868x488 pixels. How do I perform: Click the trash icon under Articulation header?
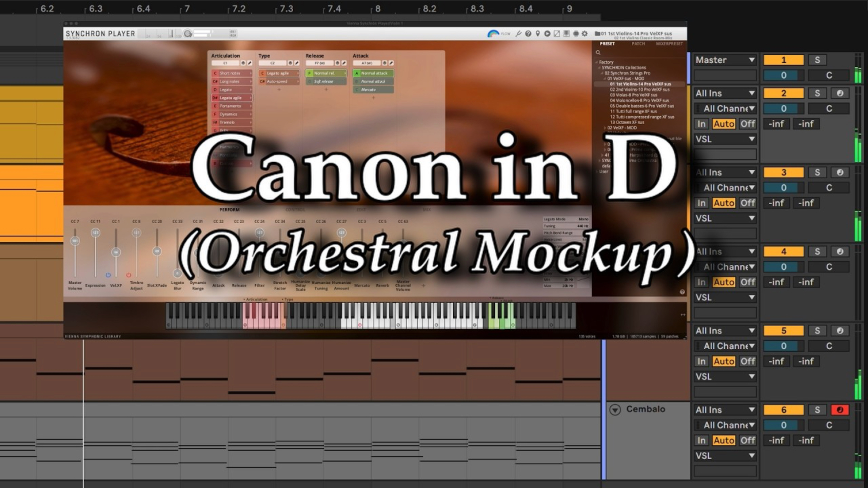tap(243, 63)
